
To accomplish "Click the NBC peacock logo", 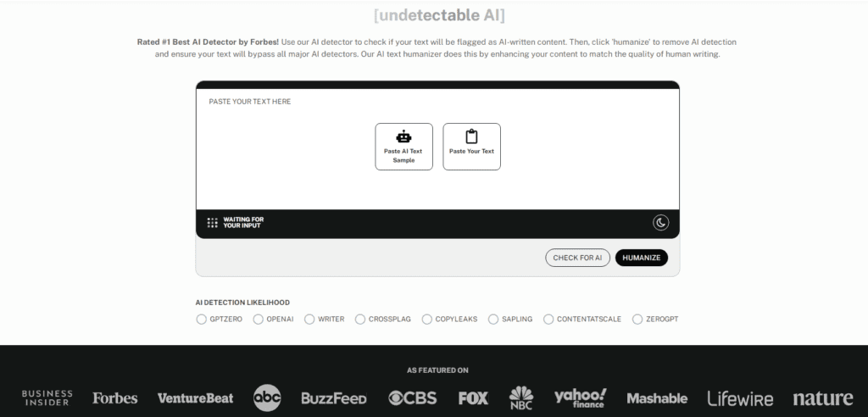I will [521, 398].
